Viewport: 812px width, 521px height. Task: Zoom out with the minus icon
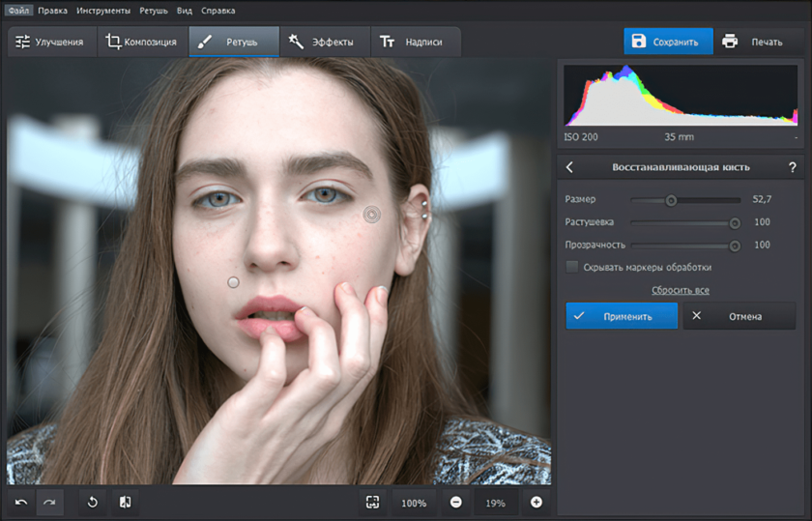click(455, 503)
